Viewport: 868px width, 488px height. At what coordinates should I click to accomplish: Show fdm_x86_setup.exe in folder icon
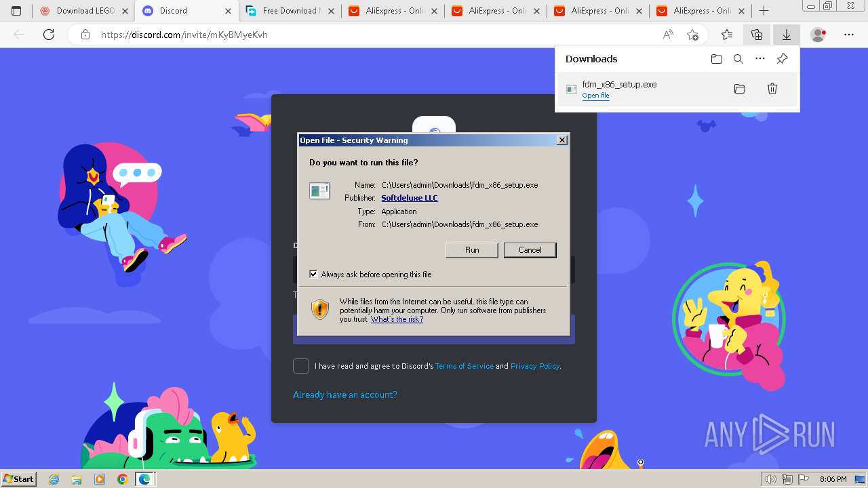point(740,89)
